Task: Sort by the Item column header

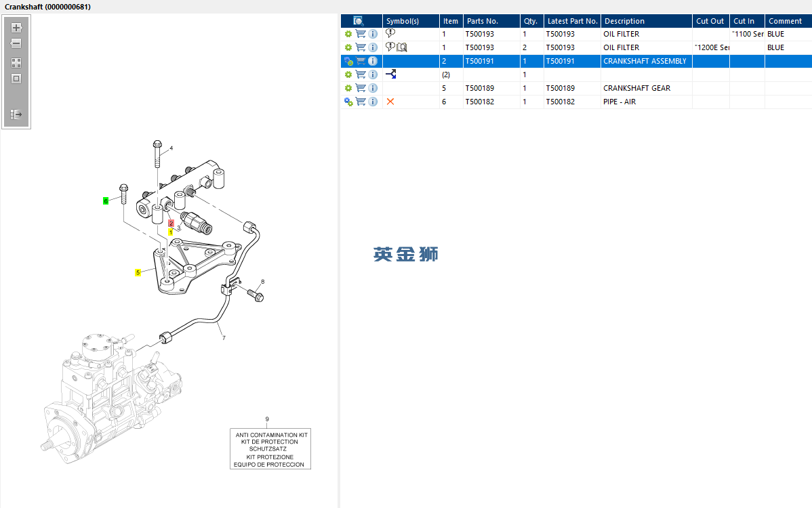Action: tap(451, 21)
